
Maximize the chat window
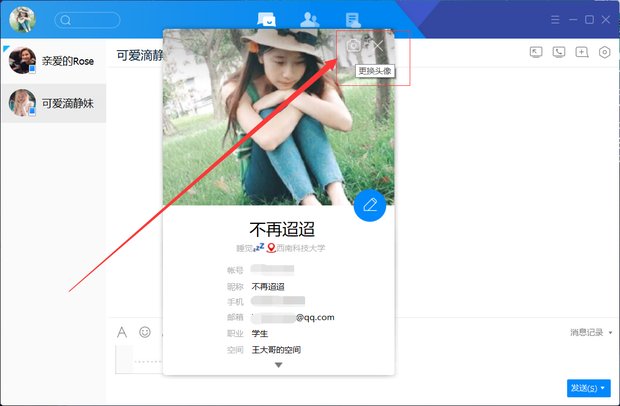coord(589,20)
